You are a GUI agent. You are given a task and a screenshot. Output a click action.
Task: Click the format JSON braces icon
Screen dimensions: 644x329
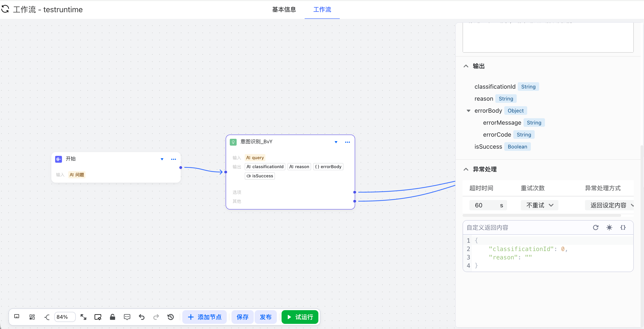(623, 227)
